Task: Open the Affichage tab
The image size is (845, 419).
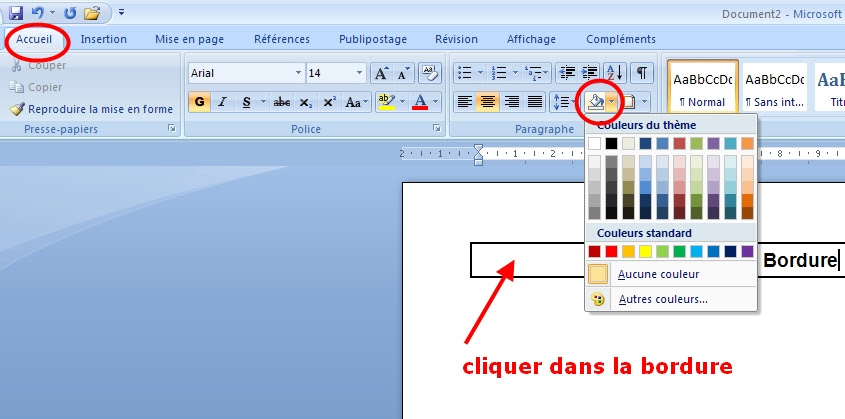Action: [x=531, y=39]
